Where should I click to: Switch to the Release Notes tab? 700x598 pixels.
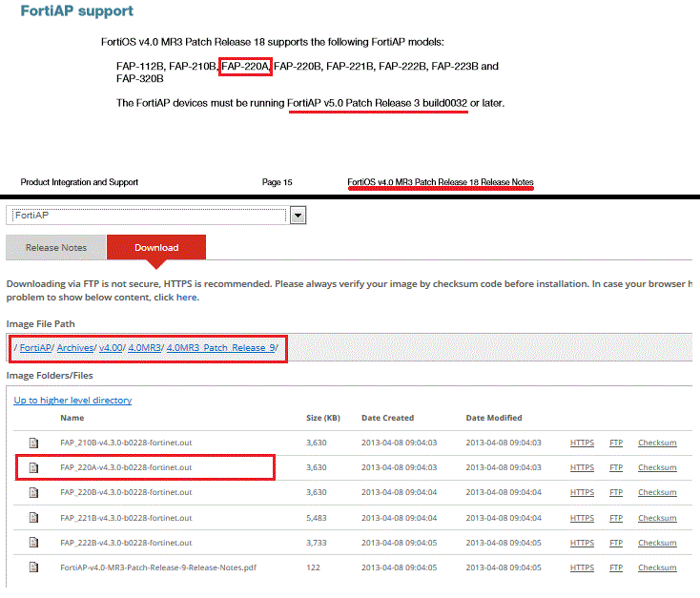[x=56, y=247]
